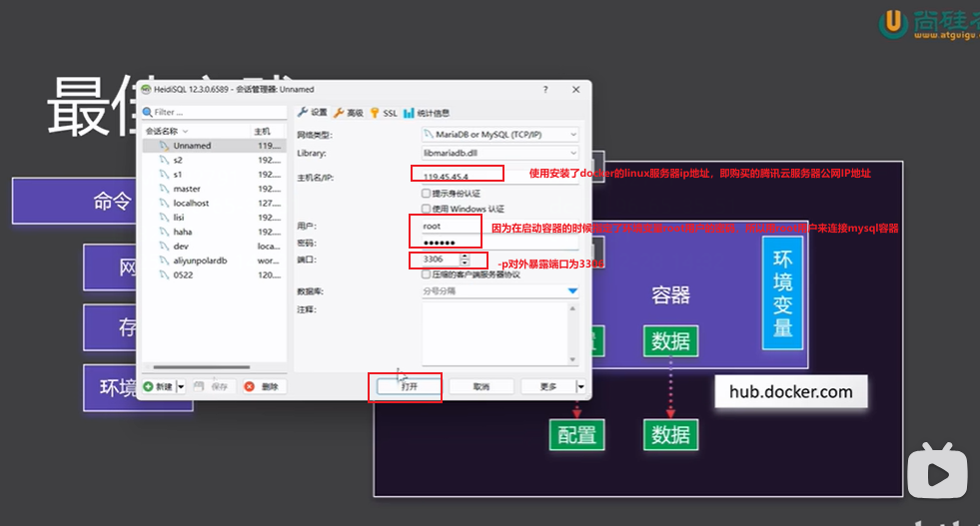Click the 取消 button
This screenshot has height=526, width=980.
[x=482, y=386]
